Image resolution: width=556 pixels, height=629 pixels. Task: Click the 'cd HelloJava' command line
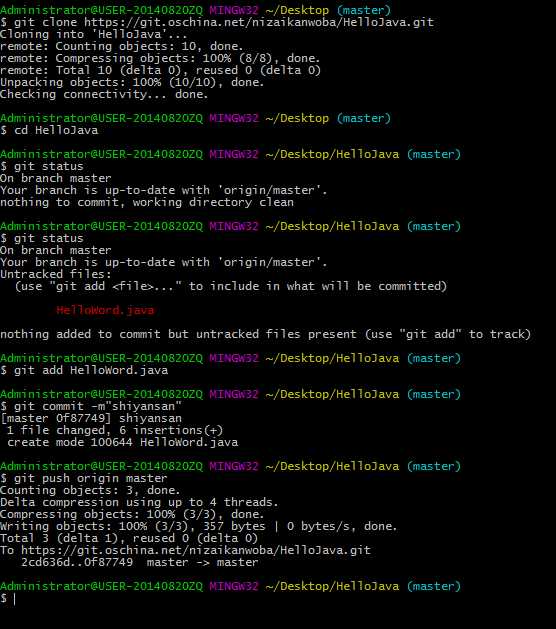coord(49,130)
